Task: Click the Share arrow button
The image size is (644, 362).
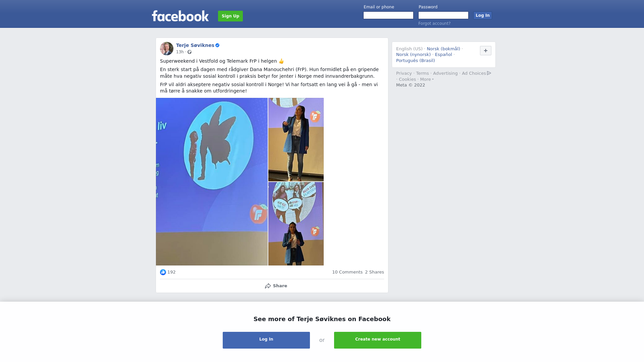Action: (276, 286)
